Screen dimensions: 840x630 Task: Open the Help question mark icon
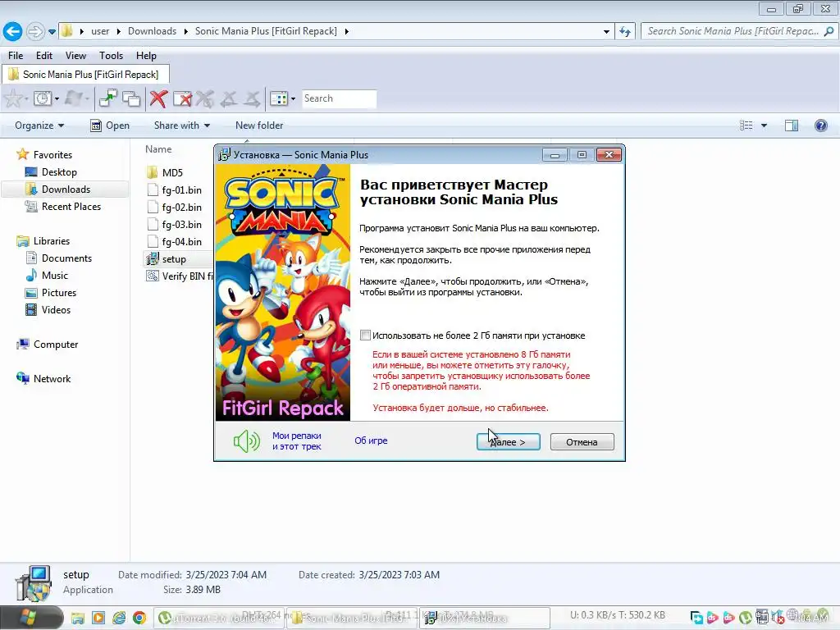[820, 126]
